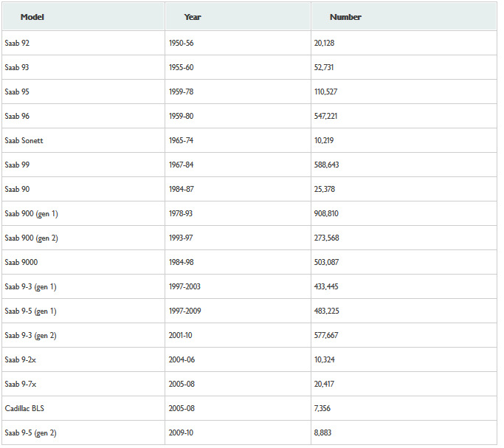The width and height of the screenshot is (504, 448).
Task: Select the 1997-2009 year cell
Action: [x=184, y=311]
